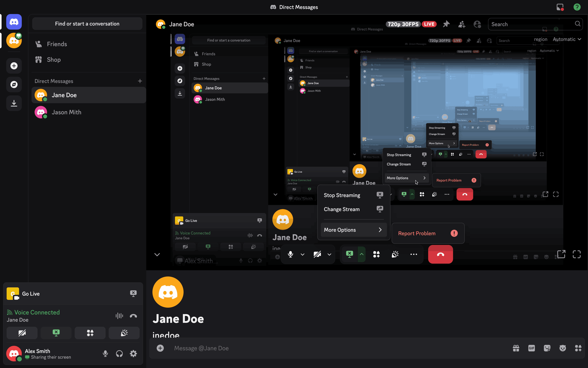Image resolution: width=588 pixels, height=368 pixels.
Task: Select the Jane Doe call server icon
Action: click(14, 40)
